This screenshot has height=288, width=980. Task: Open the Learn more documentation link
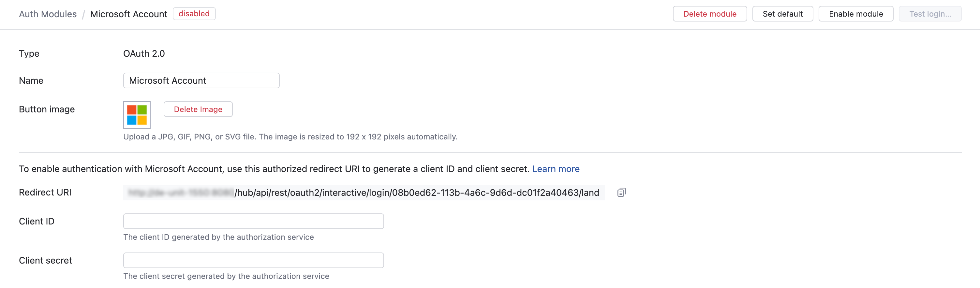(556, 169)
